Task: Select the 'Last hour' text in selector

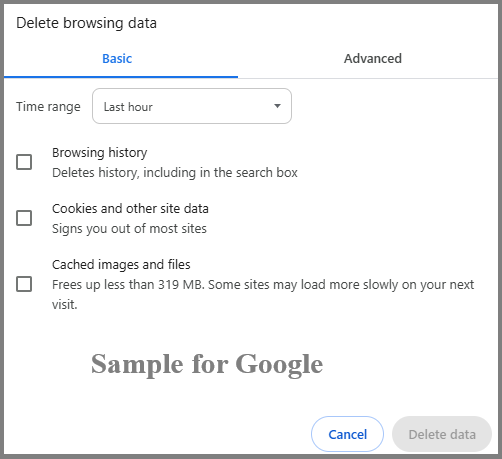Action: tap(128, 107)
